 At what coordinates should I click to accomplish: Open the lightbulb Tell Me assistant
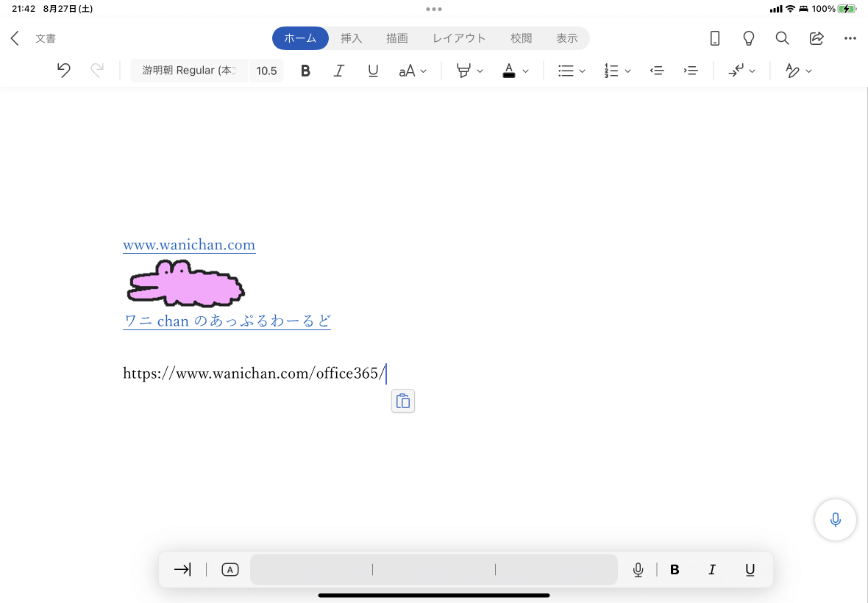[748, 38]
